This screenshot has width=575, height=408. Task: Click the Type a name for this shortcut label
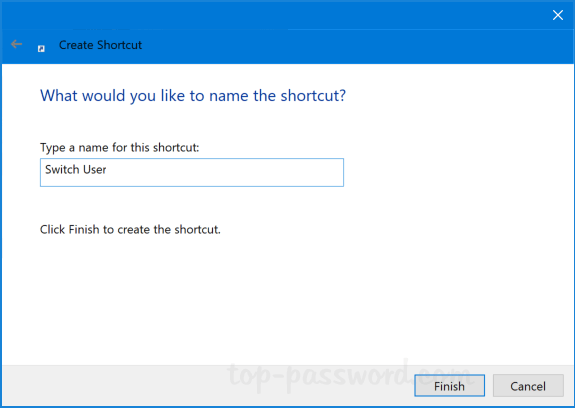click(x=120, y=147)
